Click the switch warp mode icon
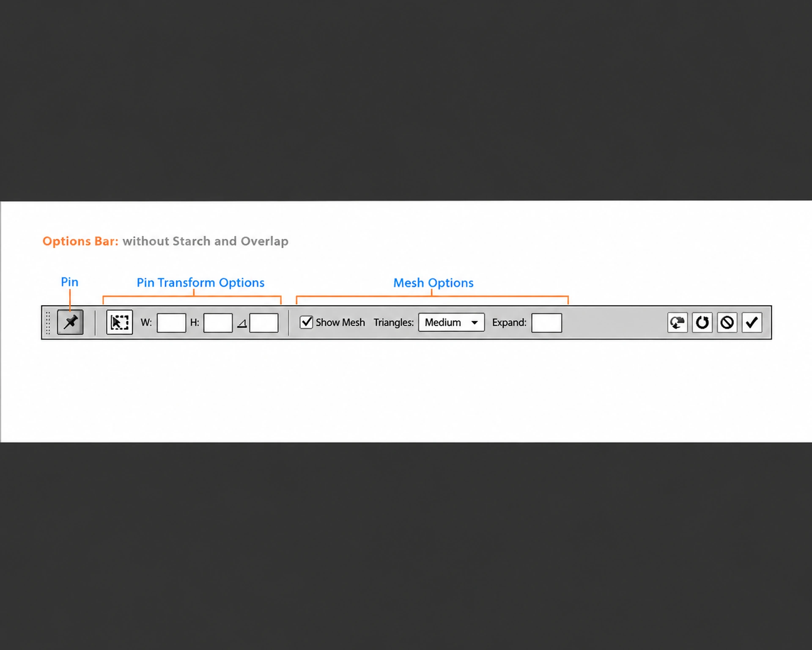The image size is (812, 650). 678,322
